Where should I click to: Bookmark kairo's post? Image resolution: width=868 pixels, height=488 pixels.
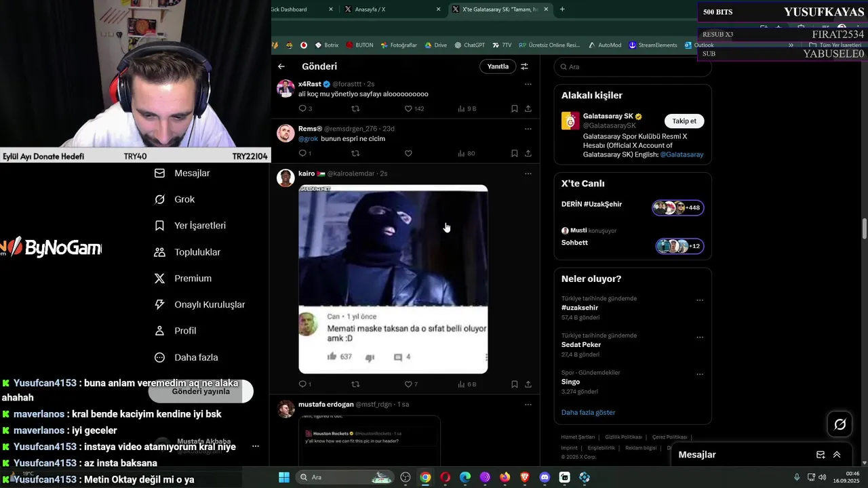[x=515, y=384]
